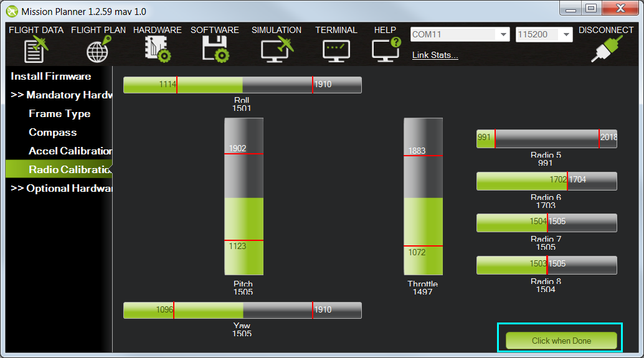The image size is (644, 358).
Task: Click the Disconnect plug icon
Action: point(606,50)
